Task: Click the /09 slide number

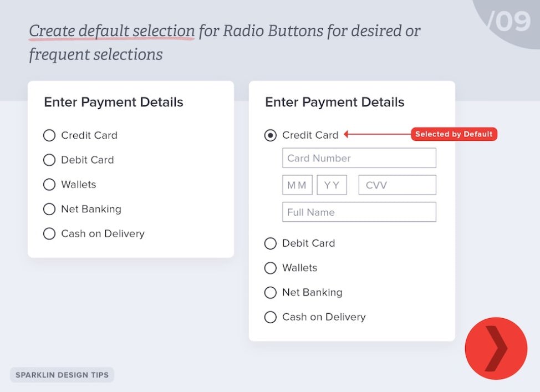Action: click(x=510, y=22)
